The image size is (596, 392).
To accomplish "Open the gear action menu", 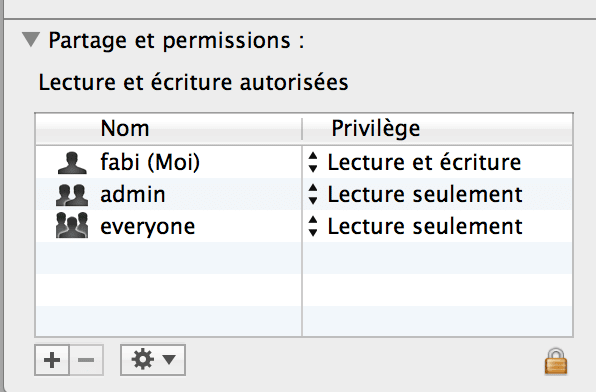I will [x=153, y=360].
